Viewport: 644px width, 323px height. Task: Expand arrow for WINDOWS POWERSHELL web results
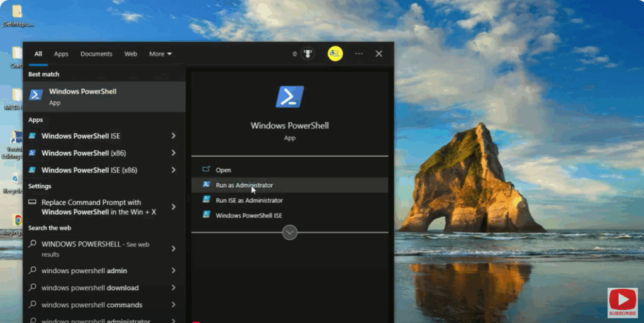coord(174,249)
